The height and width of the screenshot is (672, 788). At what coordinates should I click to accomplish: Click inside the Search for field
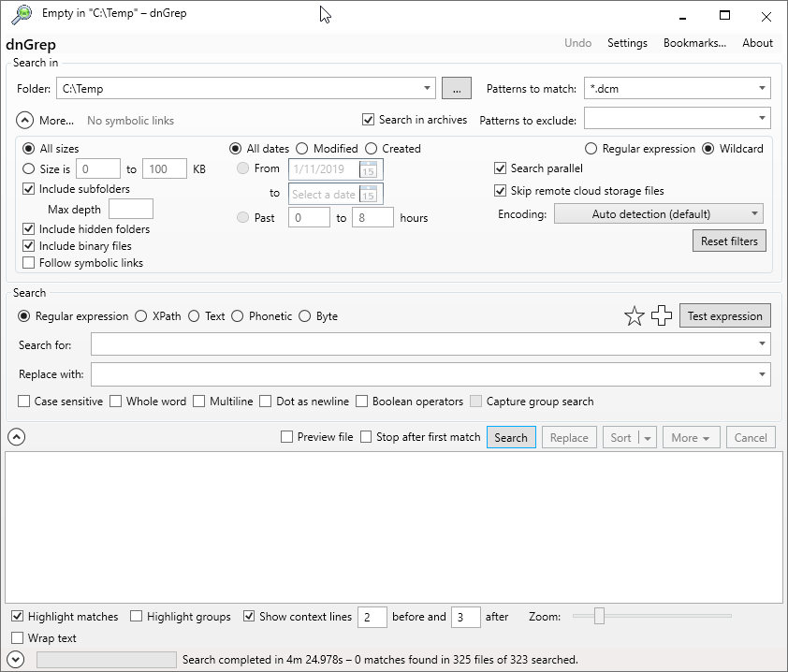[374, 344]
